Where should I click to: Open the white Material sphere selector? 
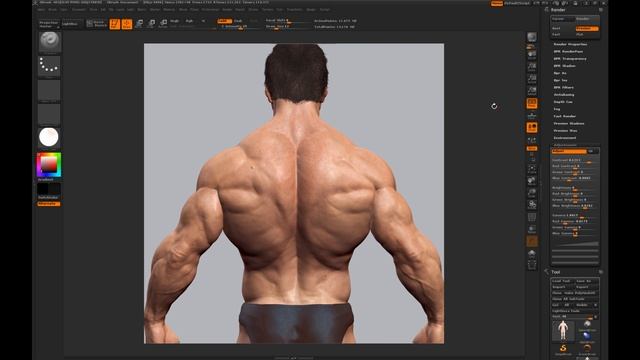49,138
